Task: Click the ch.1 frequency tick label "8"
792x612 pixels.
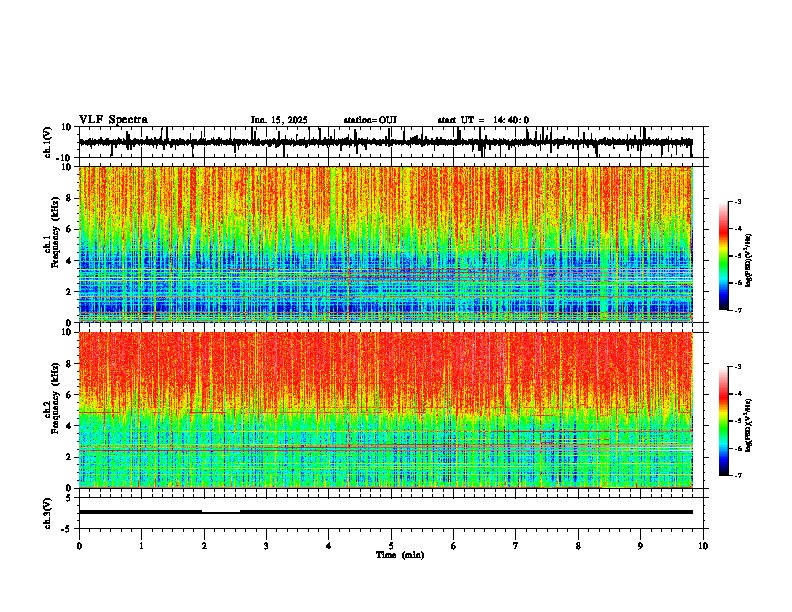Action: point(69,198)
